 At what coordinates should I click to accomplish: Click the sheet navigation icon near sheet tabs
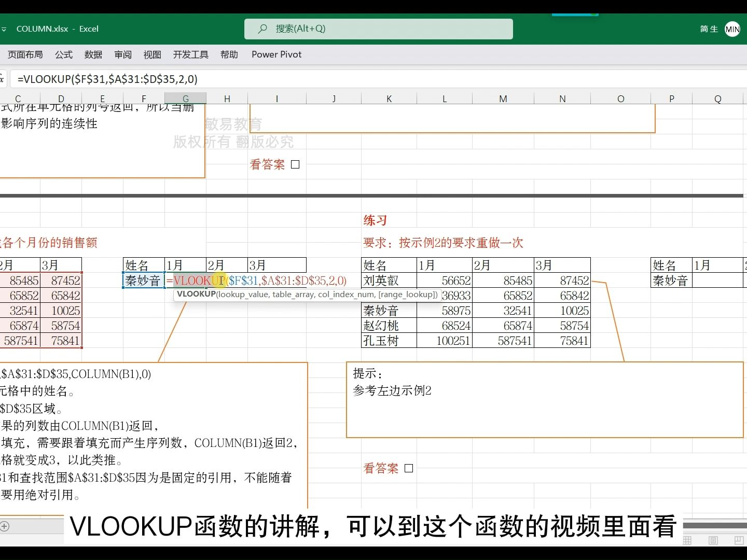pyautogui.click(x=4, y=526)
